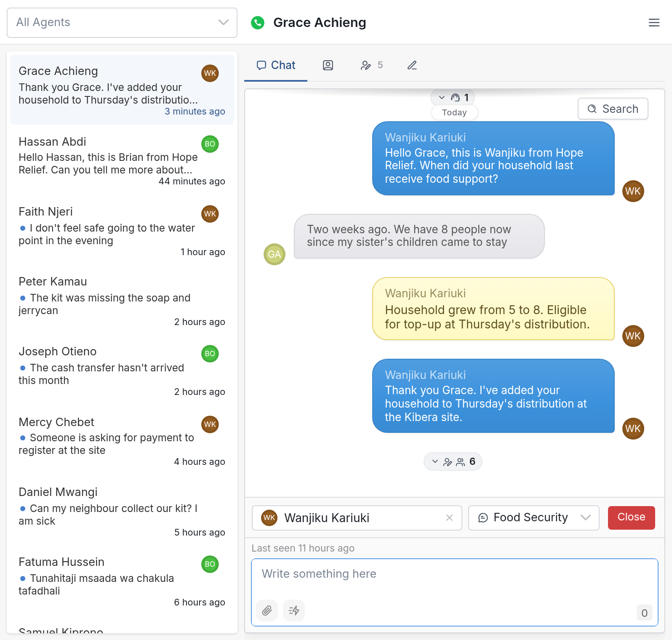Click WK avatar next to the yellow note
This screenshot has height=640, width=672.
(x=633, y=336)
